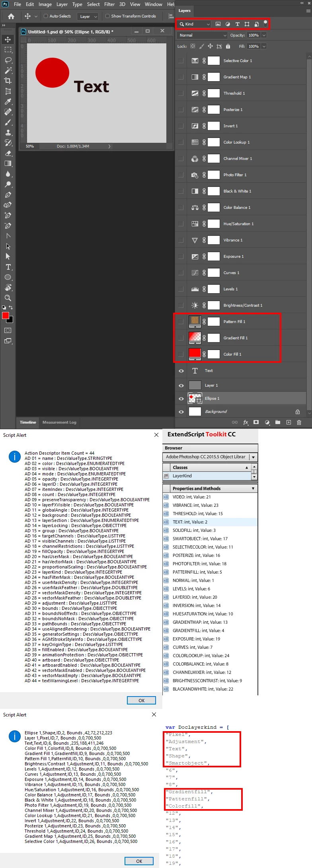Toggle Quick Mask mode
Image resolution: width=312 pixels, height=868 pixels.
pos(8,331)
